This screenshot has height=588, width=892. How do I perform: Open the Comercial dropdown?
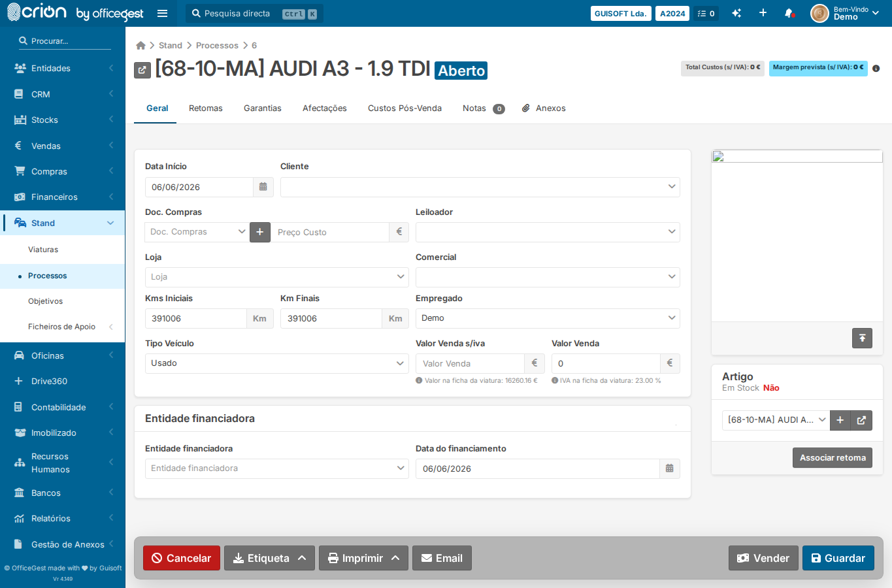(x=548, y=277)
